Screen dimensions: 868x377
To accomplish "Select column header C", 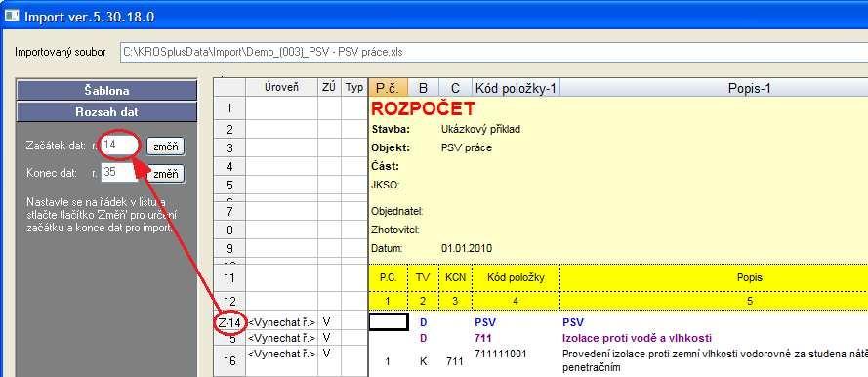I will pos(456,87).
